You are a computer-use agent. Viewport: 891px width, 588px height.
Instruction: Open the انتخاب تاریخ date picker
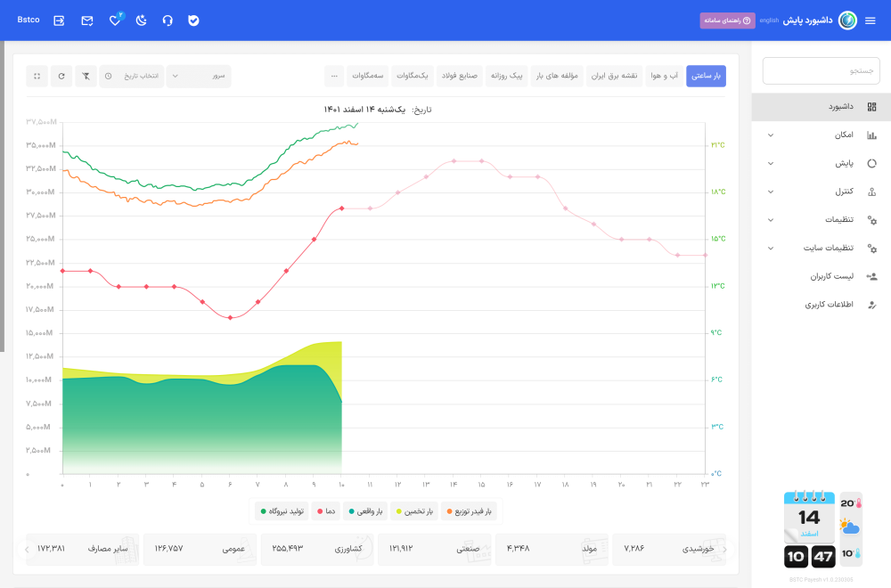click(132, 76)
